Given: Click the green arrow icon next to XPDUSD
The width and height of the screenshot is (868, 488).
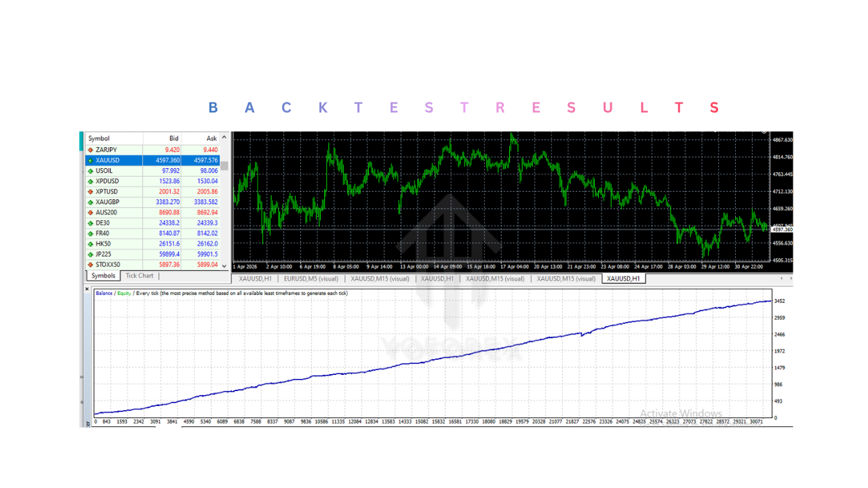Looking at the screenshot, I should coord(90,182).
